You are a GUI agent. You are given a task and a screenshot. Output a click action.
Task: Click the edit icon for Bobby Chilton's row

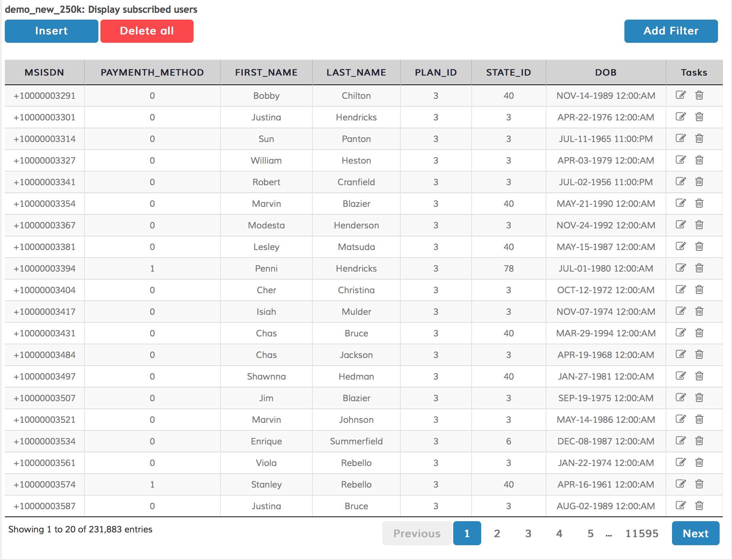point(680,95)
